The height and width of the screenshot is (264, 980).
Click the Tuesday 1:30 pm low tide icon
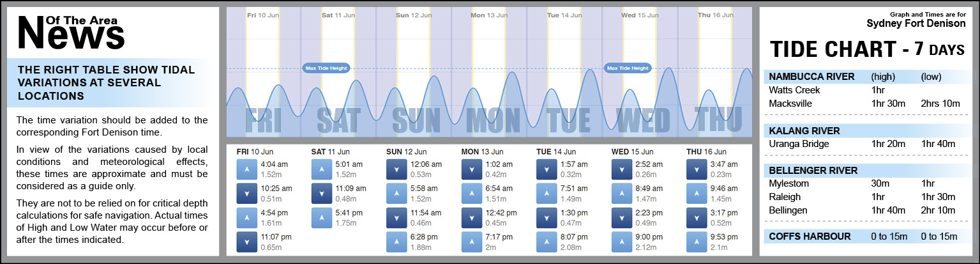pyautogui.click(x=547, y=218)
